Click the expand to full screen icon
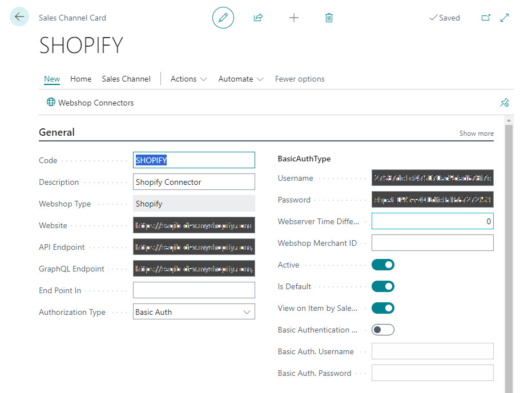This screenshot has width=532, height=393. pyautogui.click(x=505, y=18)
